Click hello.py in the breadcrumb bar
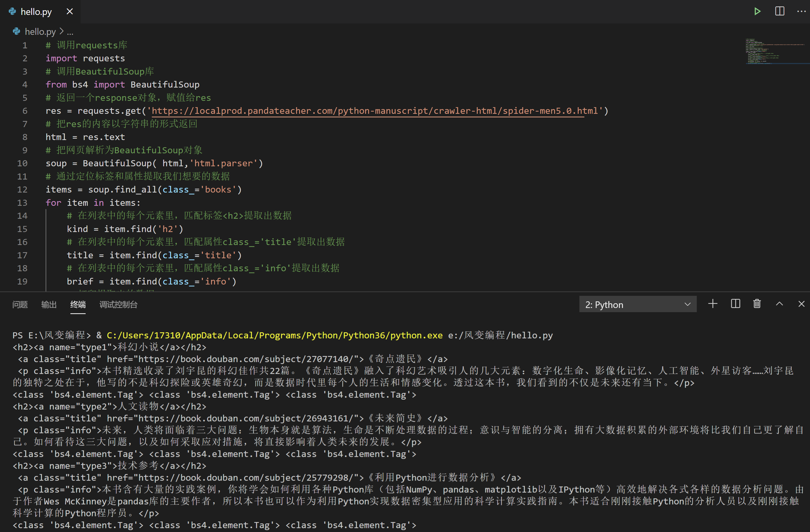Image resolution: width=810 pixels, height=532 pixels. tap(40, 32)
